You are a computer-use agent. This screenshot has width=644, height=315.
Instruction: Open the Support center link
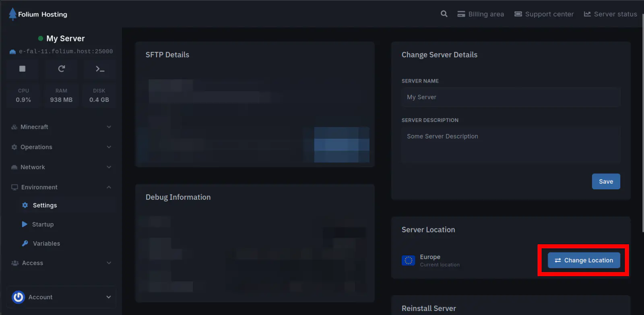coord(544,14)
